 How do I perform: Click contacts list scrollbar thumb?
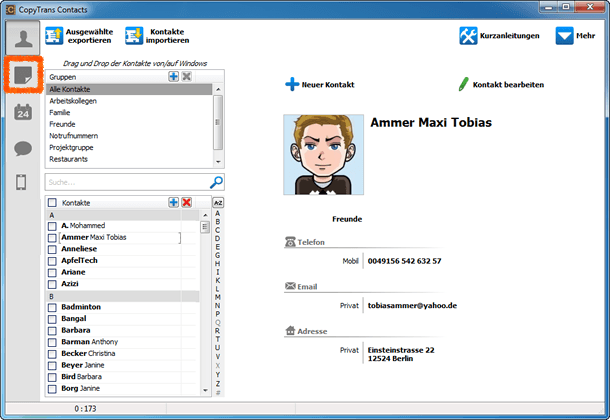205,227
